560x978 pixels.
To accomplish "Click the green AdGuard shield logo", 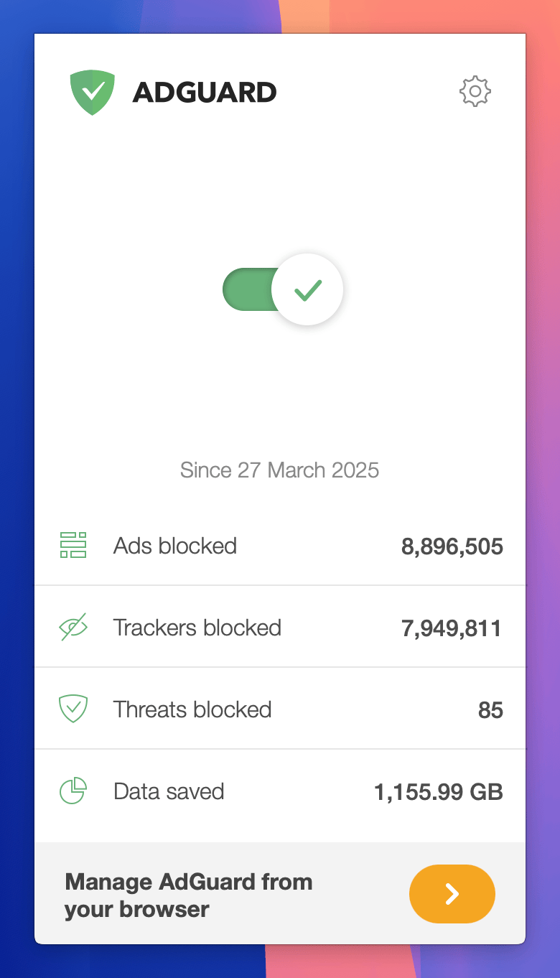I will (93, 92).
